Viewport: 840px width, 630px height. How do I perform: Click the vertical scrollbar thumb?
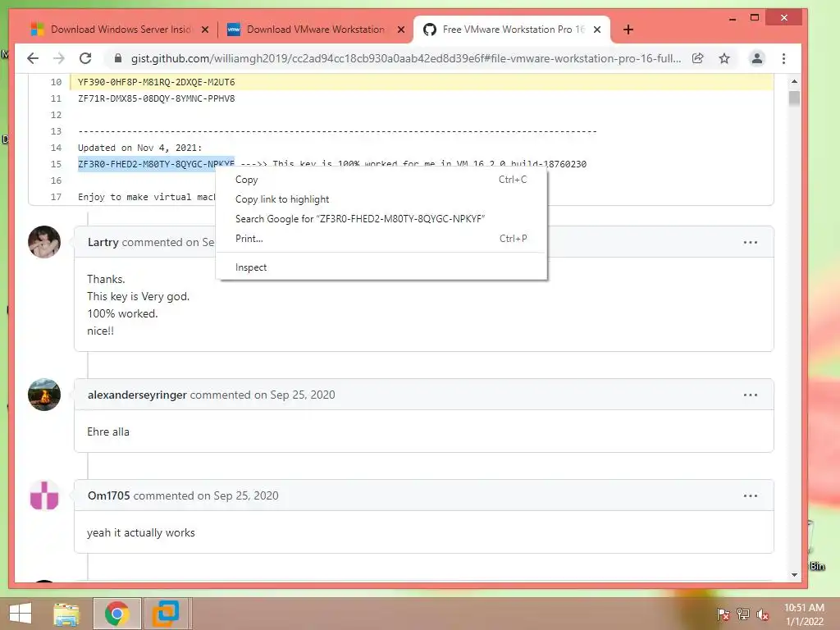point(794,99)
